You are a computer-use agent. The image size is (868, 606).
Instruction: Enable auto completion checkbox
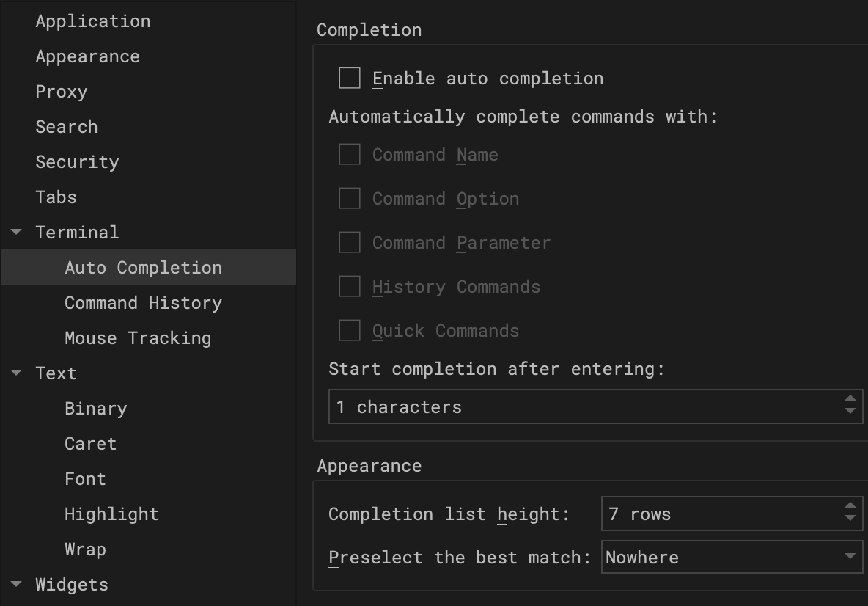point(350,78)
